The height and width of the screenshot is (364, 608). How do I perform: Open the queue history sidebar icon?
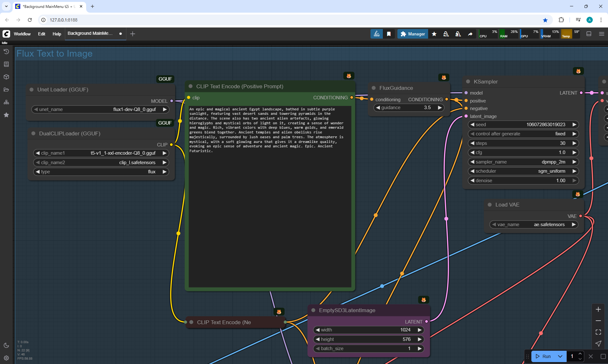coord(6,52)
